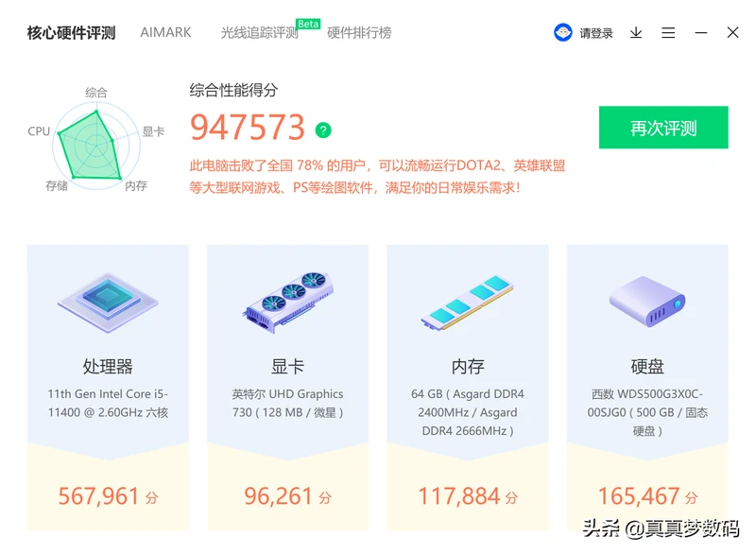This screenshot has height=554, width=756.
Task: Click the 英特尔 UHD Graphics 730 description
Action: 288,403
